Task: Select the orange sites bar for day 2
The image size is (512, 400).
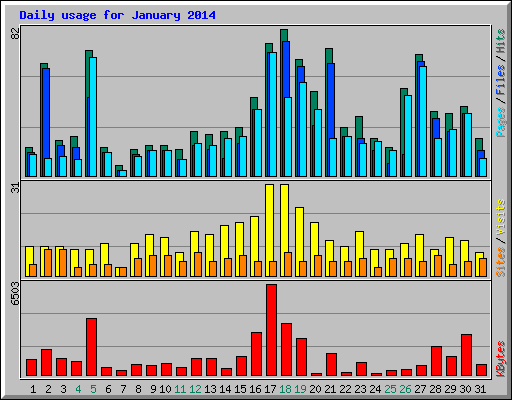Action: tap(48, 263)
